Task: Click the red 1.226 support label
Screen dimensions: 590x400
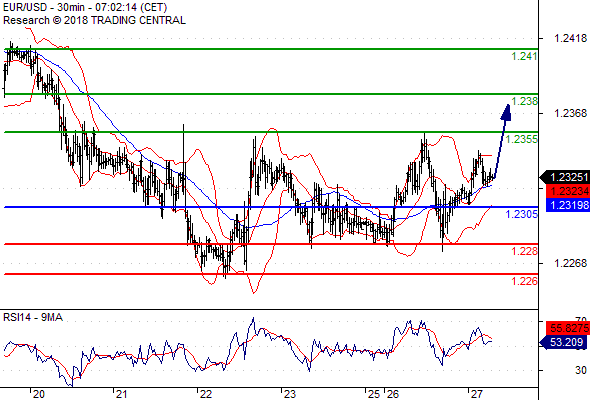Action: [524, 281]
